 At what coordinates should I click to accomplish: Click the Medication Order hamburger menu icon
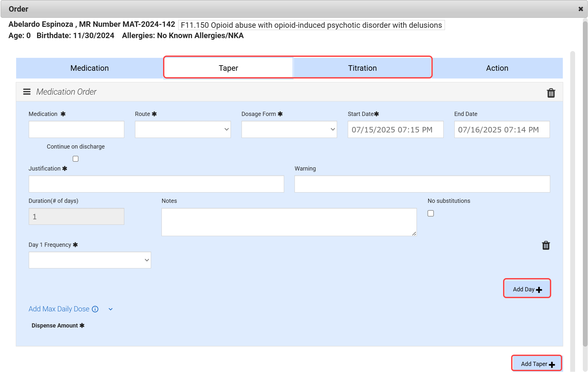27,92
